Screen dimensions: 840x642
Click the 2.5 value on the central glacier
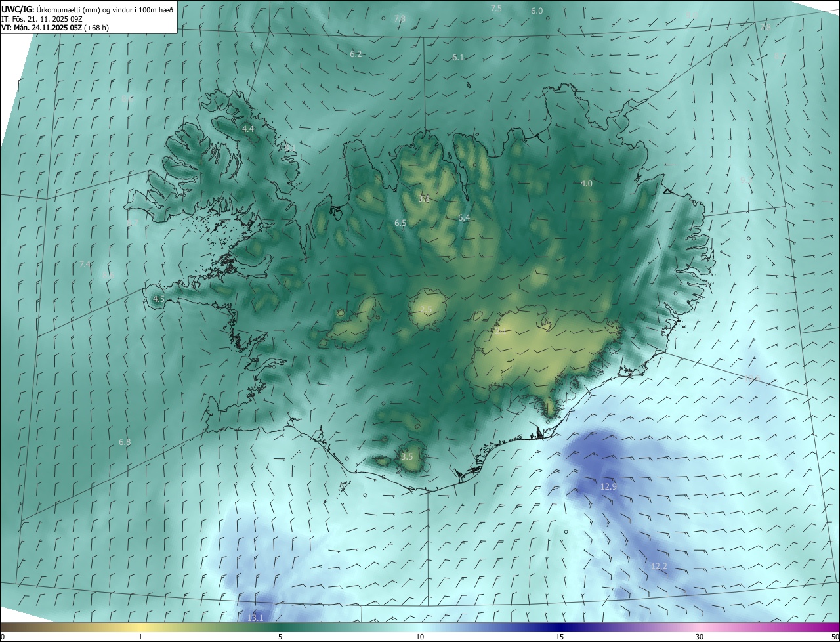[x=426, y=309]
